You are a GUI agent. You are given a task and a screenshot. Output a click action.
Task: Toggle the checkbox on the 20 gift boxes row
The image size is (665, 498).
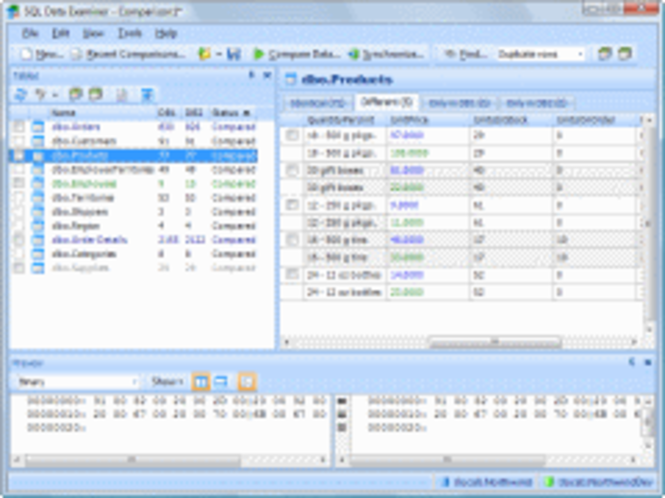pos(291,170)
